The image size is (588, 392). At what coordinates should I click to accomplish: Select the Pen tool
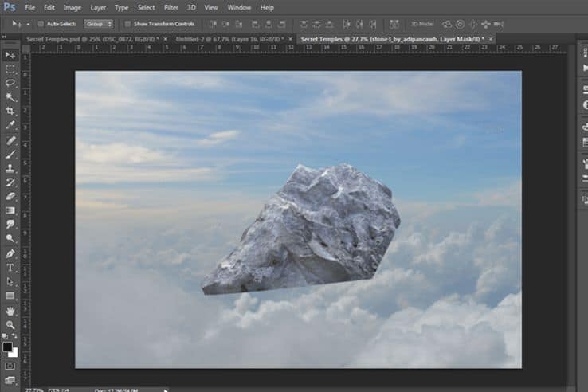click(10, 253)
